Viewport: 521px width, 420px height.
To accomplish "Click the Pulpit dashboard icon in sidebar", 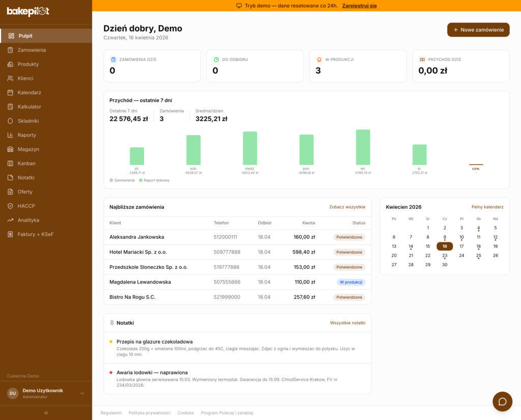I will [11, 36].
